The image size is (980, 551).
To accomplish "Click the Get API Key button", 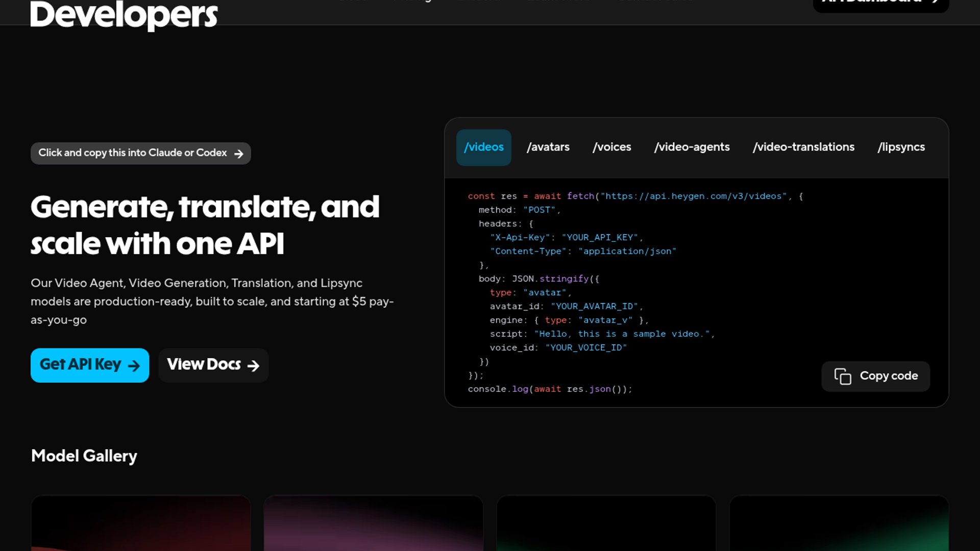I will point(90,365).
